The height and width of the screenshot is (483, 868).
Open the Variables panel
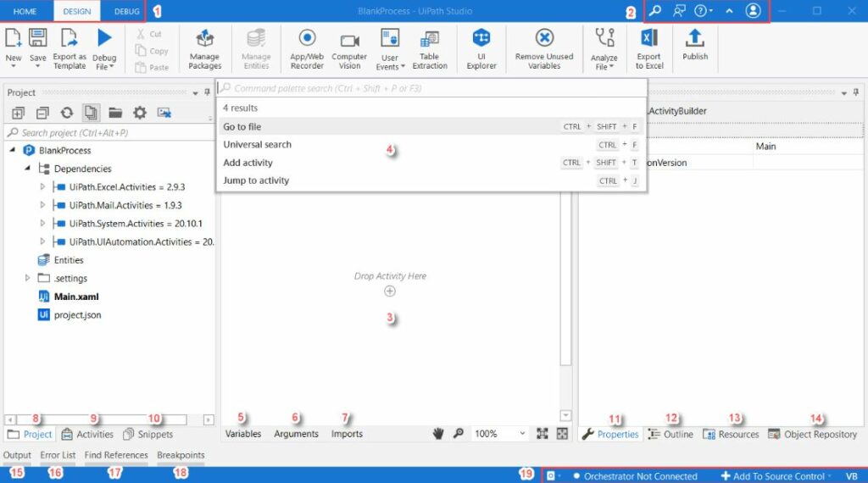[x=243, y=435]
